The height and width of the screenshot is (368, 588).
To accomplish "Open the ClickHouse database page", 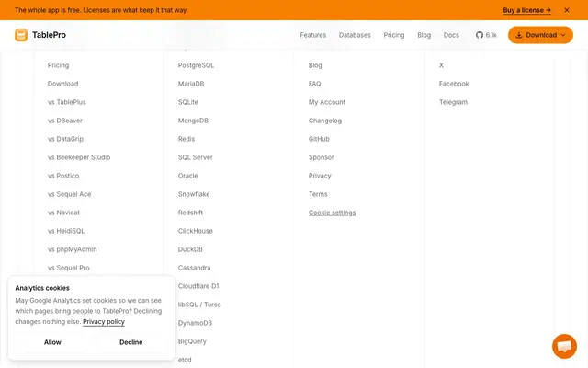I will [x=195, y=231].
